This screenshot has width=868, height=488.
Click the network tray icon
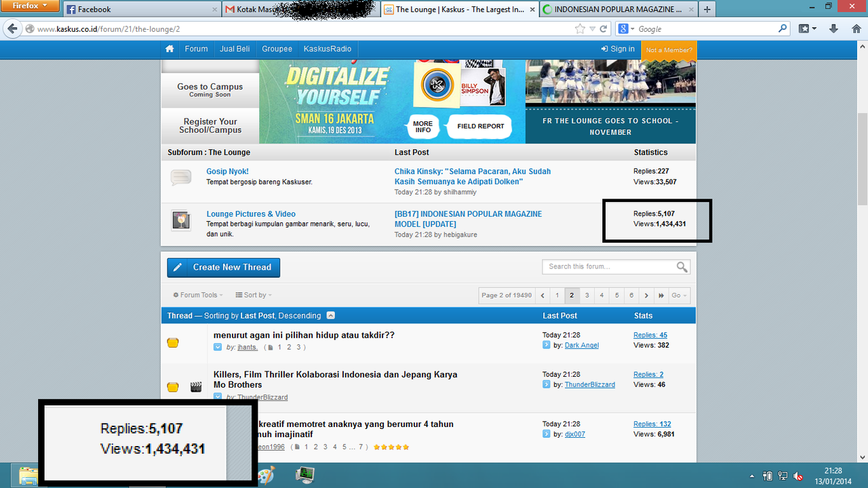tap(783, 476)
